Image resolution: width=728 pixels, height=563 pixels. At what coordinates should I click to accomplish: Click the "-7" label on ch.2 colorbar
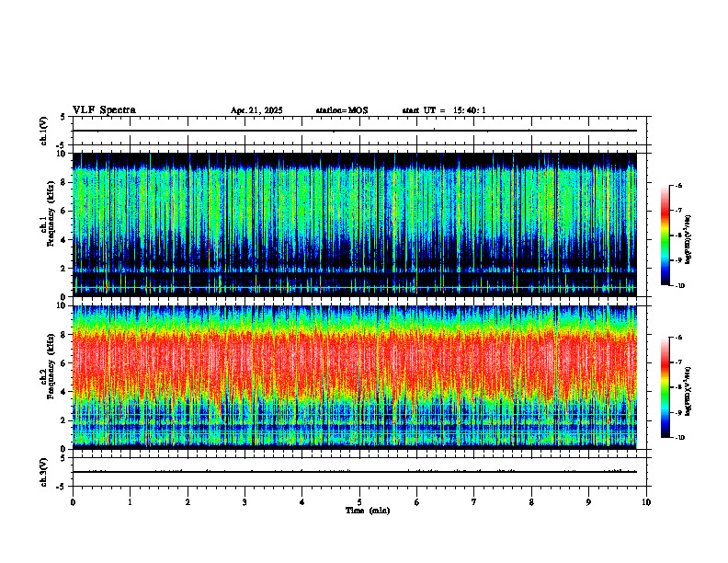coord(678,362)
